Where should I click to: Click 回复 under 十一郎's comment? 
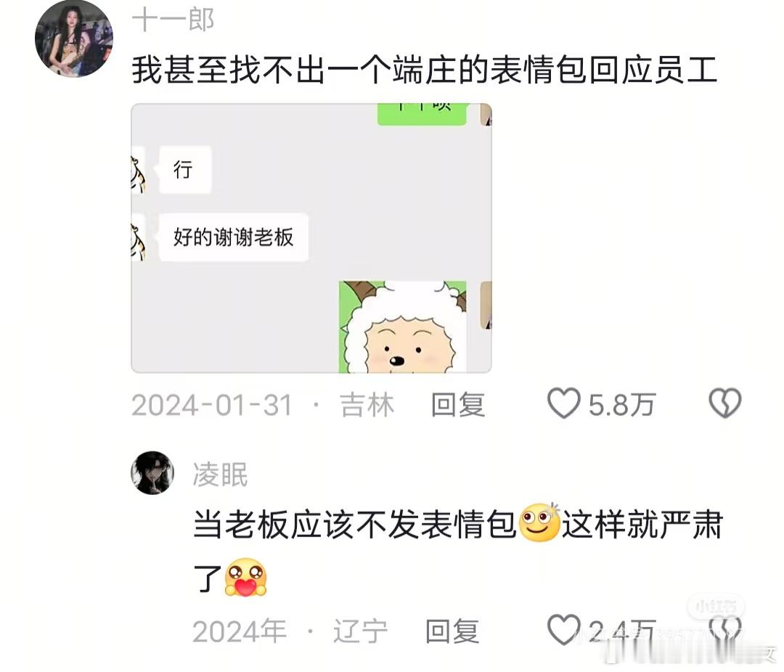[458, 404]
